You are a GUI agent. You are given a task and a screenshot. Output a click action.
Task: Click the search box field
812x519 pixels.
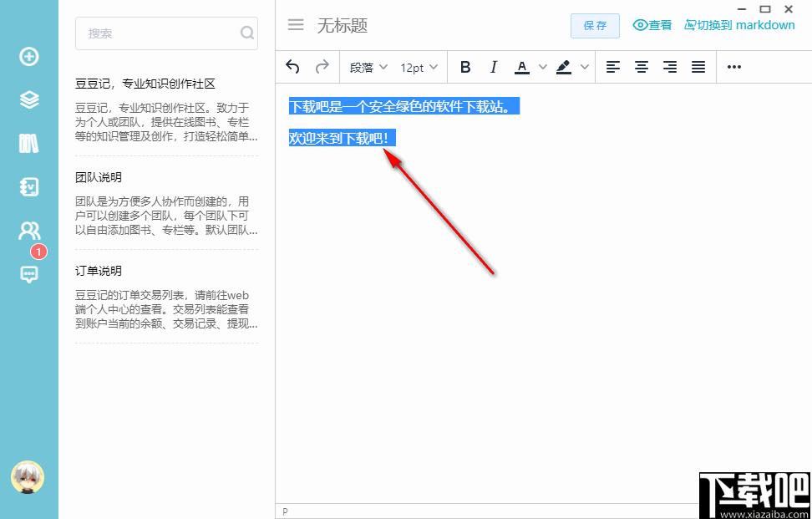pos(166,33)
